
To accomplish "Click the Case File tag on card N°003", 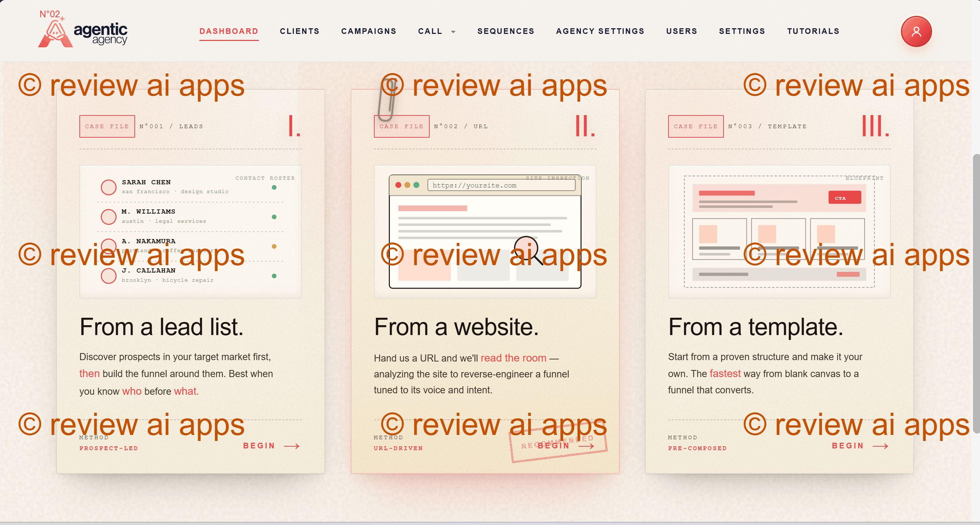I will 695,126.
